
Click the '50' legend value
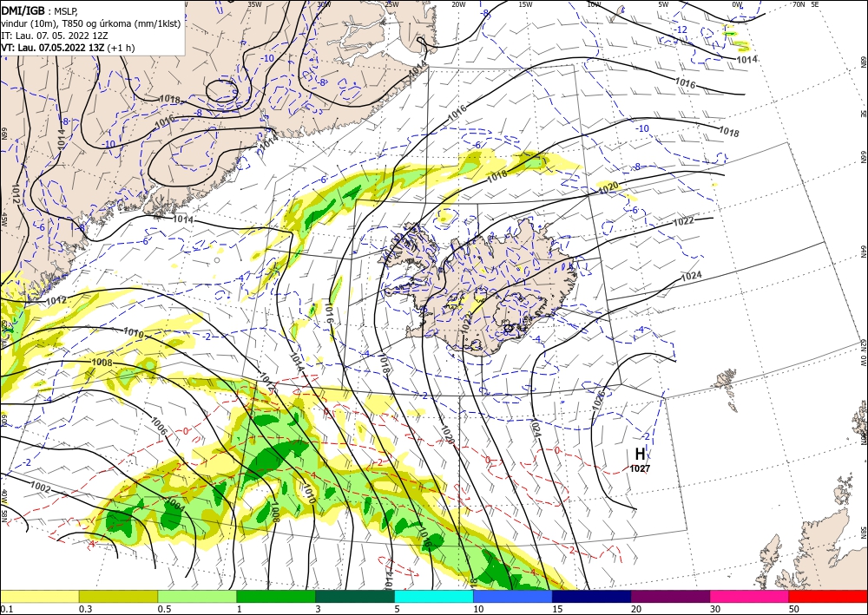[x=794, y=609]
